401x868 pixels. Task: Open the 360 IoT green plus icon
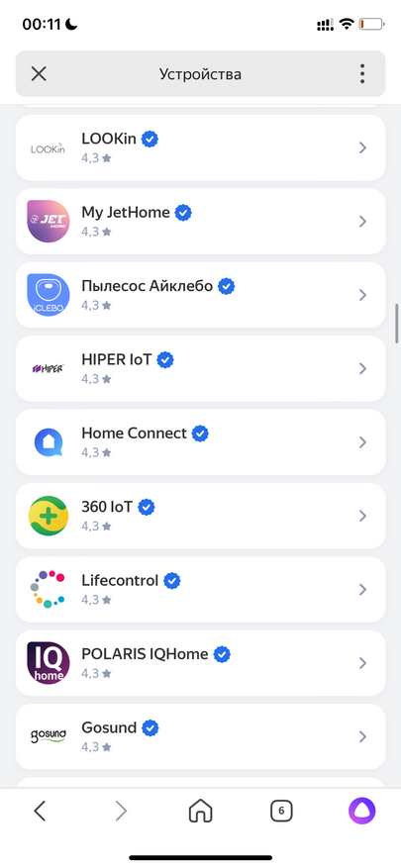pos(49,516)
